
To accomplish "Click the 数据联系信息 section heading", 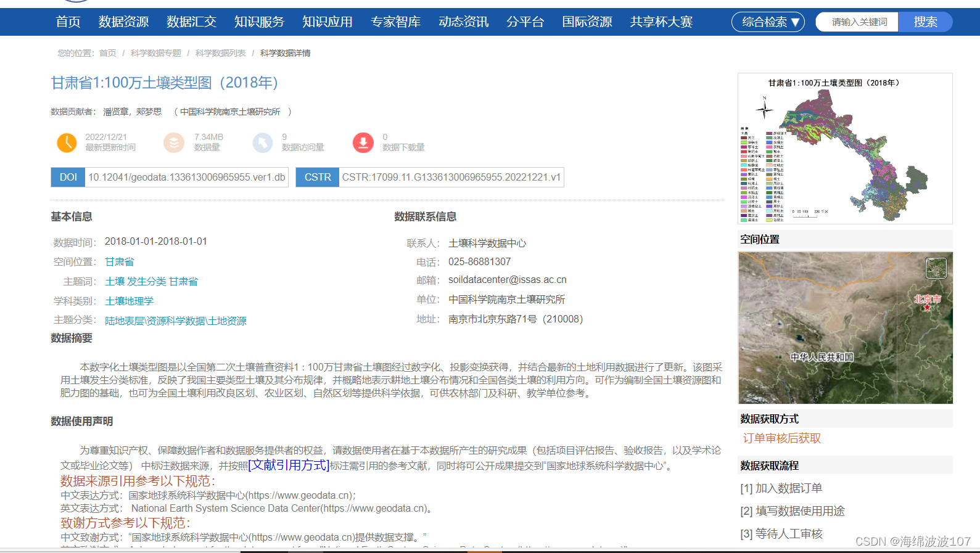I will (x=426, y=217).
